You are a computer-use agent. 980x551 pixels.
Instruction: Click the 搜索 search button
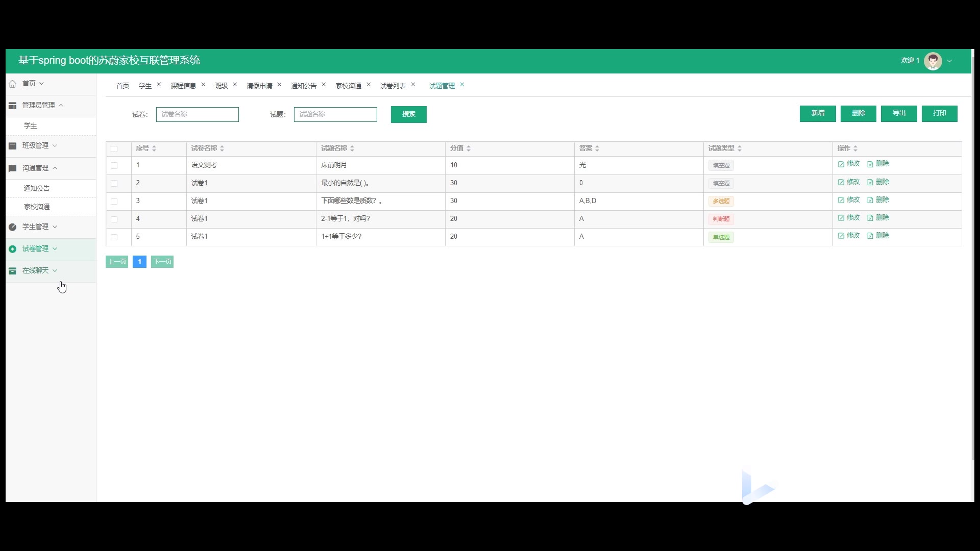409,114
